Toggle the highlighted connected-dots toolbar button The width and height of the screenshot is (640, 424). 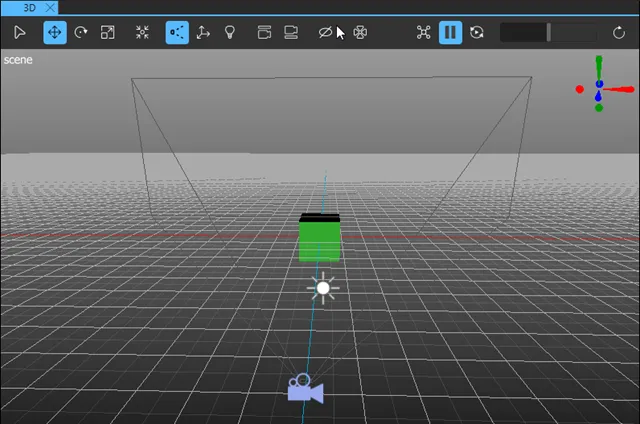[177, 32]
